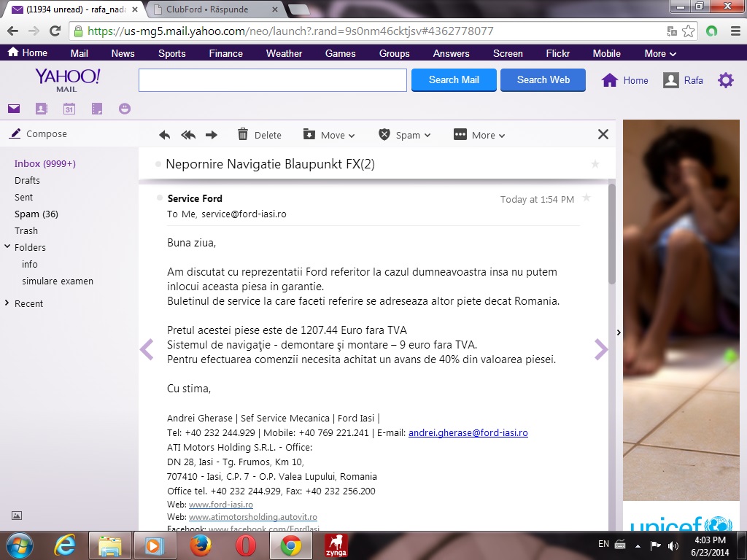The image size is (747, 560).
Task: Click the Search Mail button
Action: (x=454, y=80)
